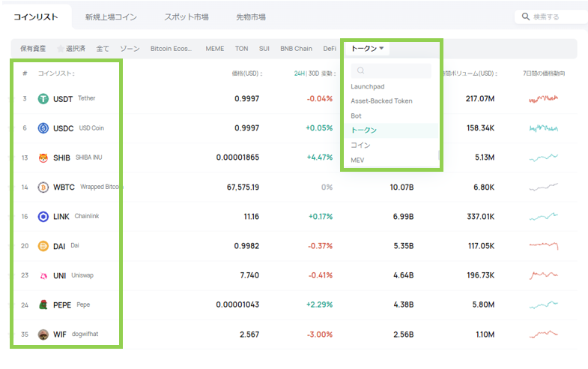Click the magnifier icon in the top search box
The width and height of the screenshot is (588, 369).
pos(526,16)
